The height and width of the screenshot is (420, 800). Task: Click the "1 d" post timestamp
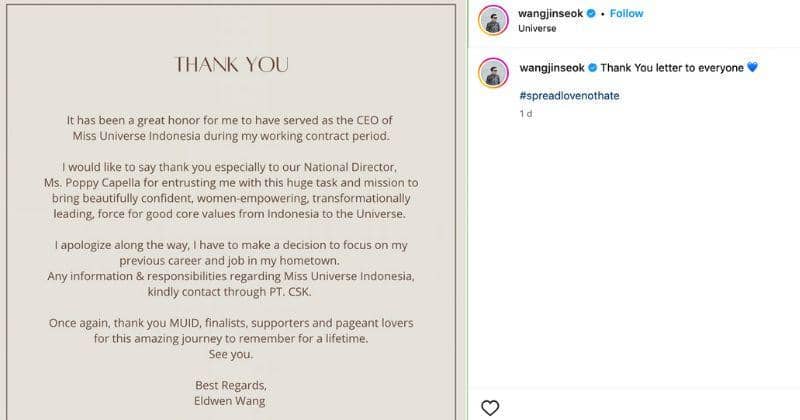pos(526,114)
